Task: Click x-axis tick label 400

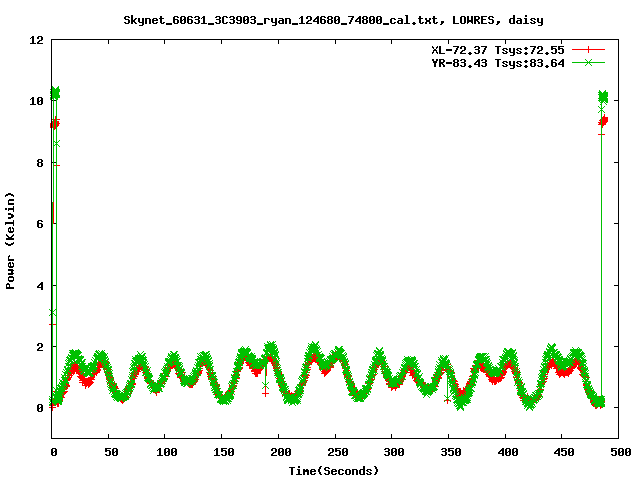Action: [508, 452]
